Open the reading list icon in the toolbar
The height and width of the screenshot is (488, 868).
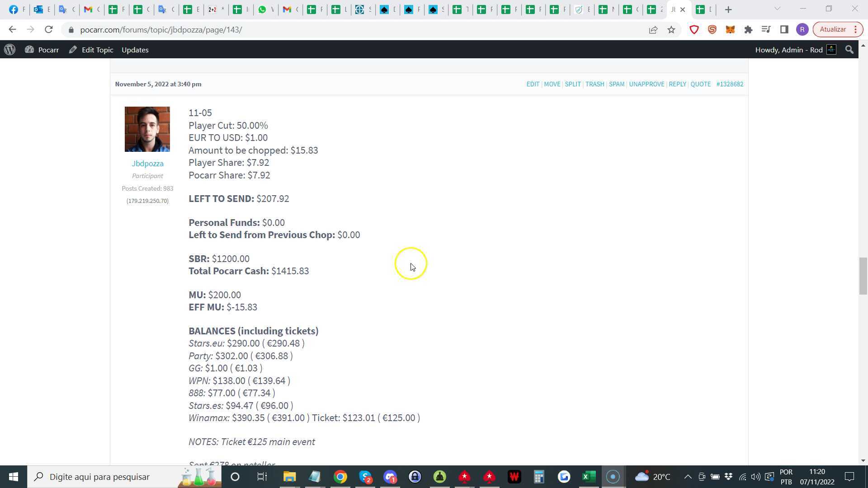(x=766, y=29)
